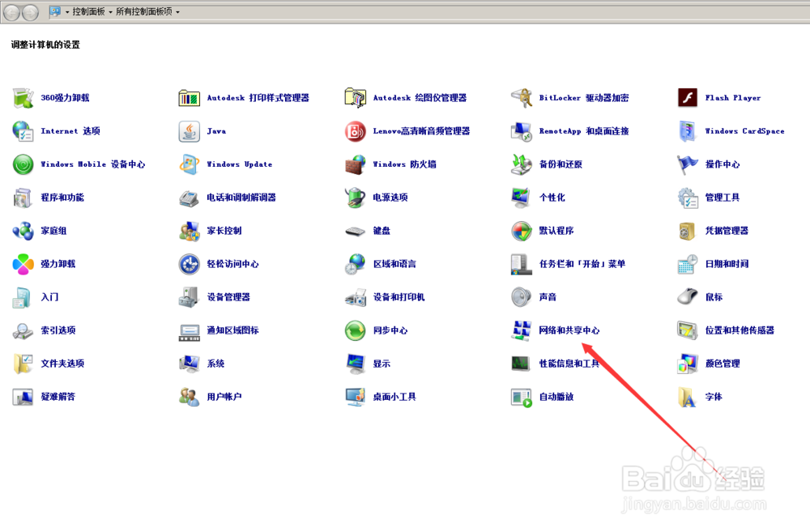Open 网络和共享中心 icon
The width and height of the screenshot is (810, 532).
pyautogui.click(x=522, y=330)
